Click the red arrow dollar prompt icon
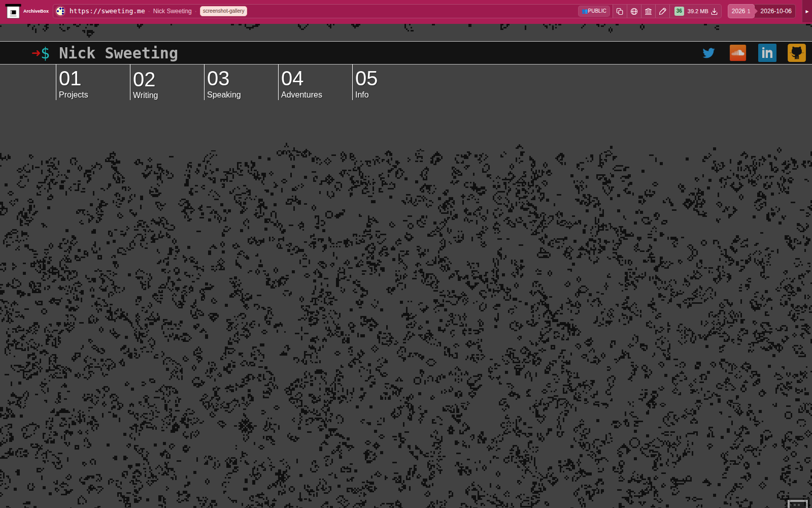Screen dimensions: 812x508 pyautogui.click(x=41, y=53)
